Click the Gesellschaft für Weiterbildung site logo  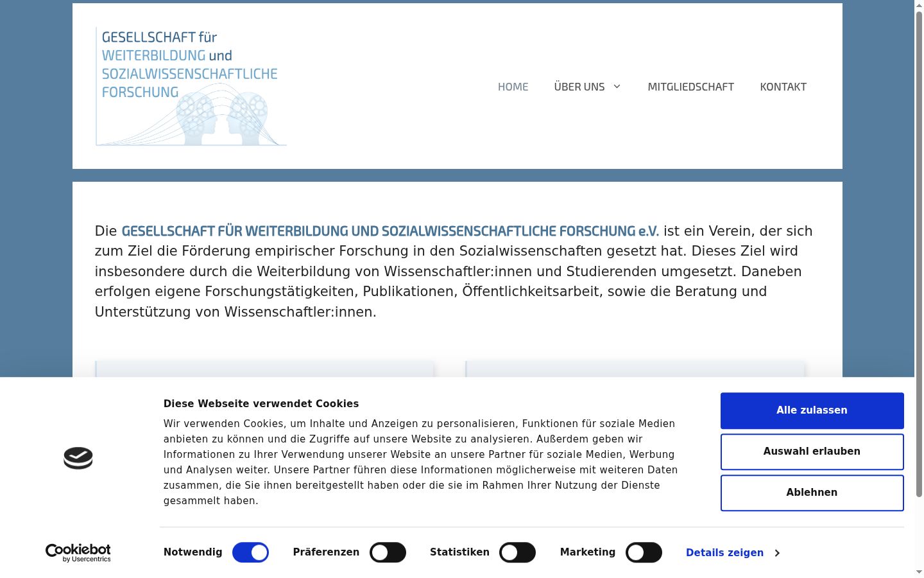tap(191, 86)
